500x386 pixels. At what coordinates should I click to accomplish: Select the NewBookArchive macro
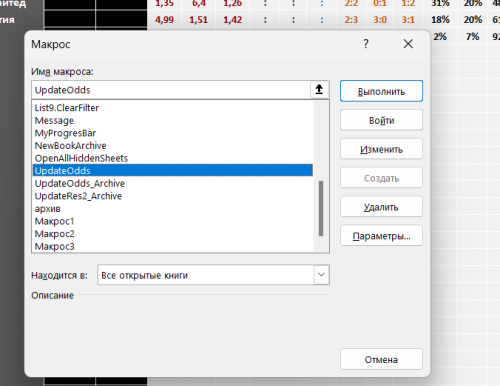[x=173, y=146]
